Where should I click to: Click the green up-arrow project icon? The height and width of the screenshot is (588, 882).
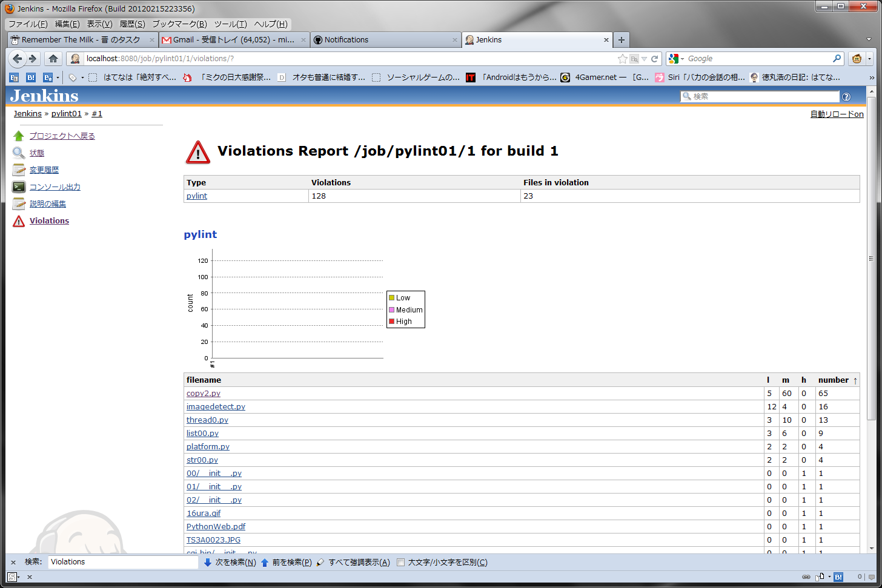(19, 136)
